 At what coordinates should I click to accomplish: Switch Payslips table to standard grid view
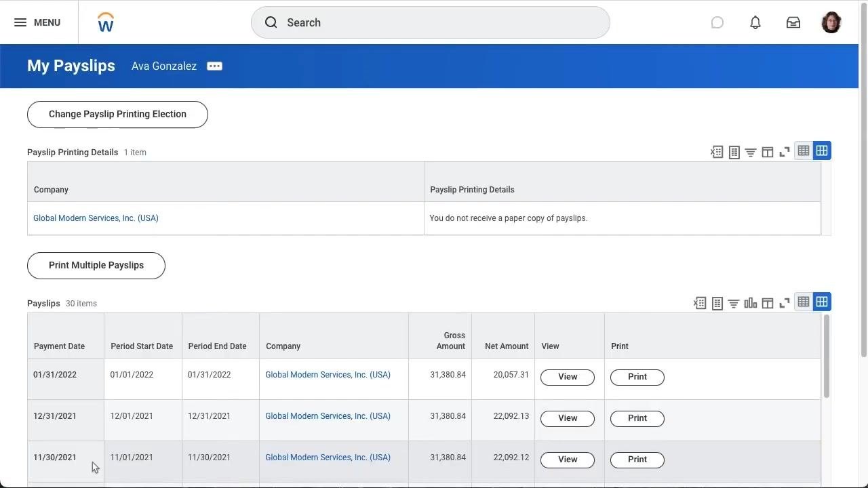tap(822, 302)
